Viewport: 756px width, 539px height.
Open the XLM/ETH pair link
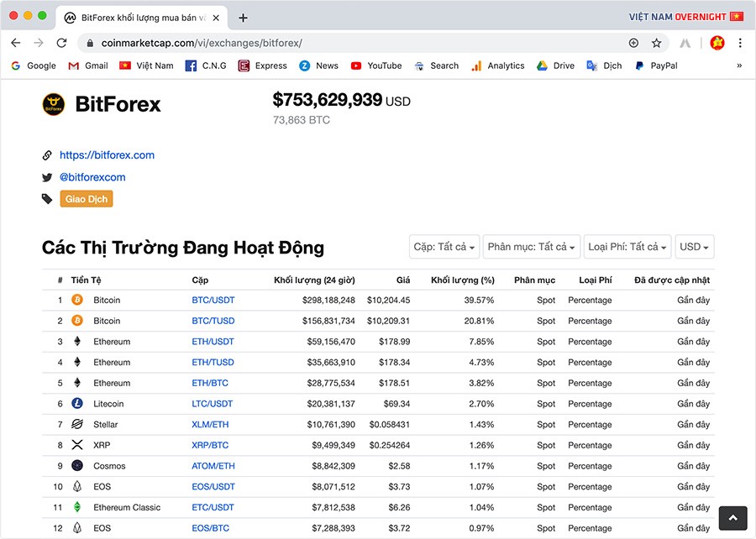coord(210,424)
